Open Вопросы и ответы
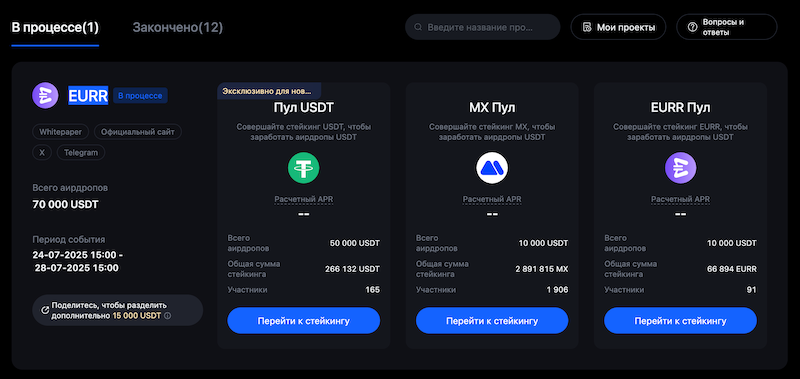This screenshot has height=379, width=800. (x=727, y=27)
